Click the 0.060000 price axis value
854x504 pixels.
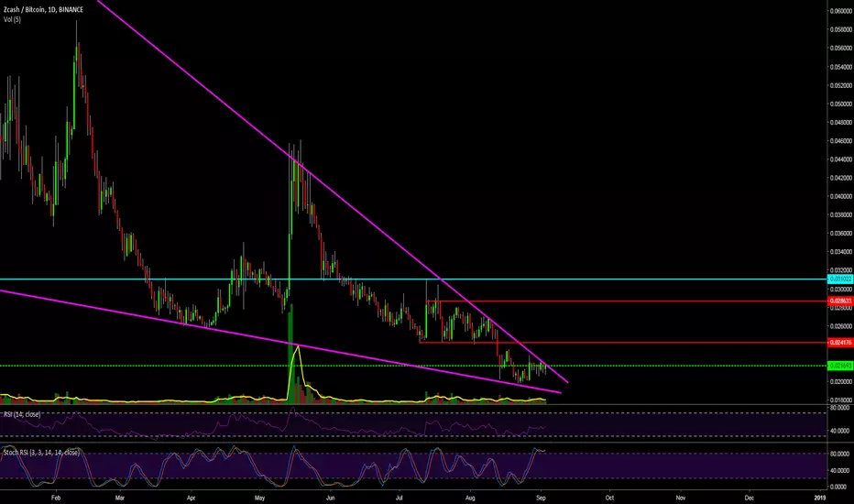click(x=840, y=11)
